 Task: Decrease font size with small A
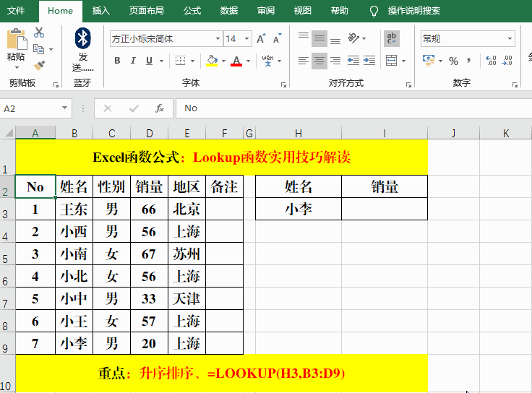(277, 39)
